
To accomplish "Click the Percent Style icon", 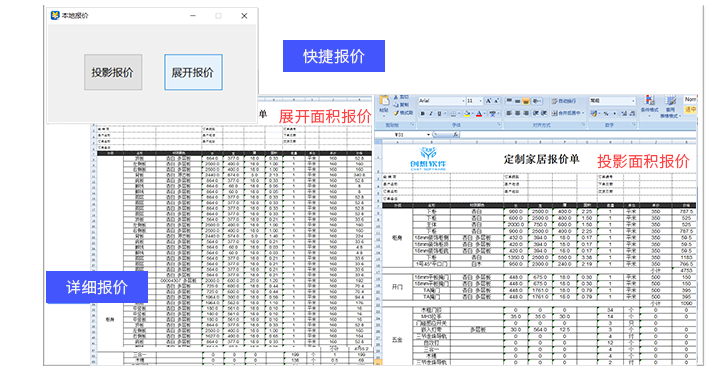I will click(606, 113).
